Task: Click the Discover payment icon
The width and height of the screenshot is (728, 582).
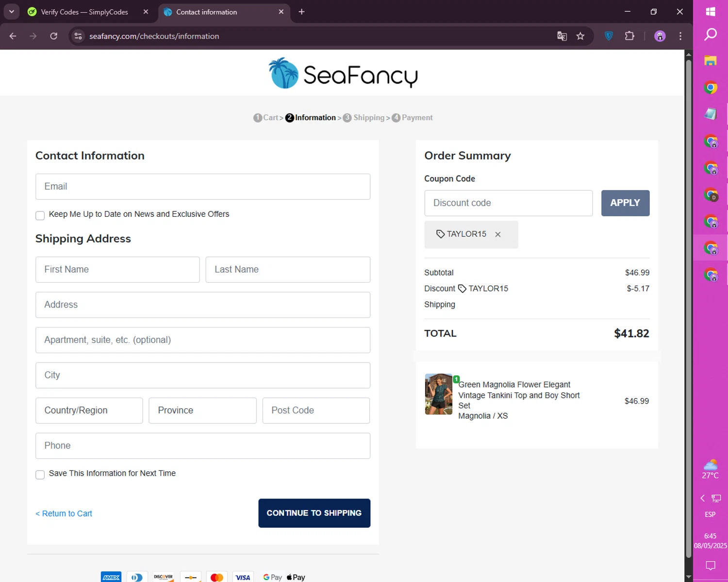Action: pyautogui.click(x=164, y=577)
